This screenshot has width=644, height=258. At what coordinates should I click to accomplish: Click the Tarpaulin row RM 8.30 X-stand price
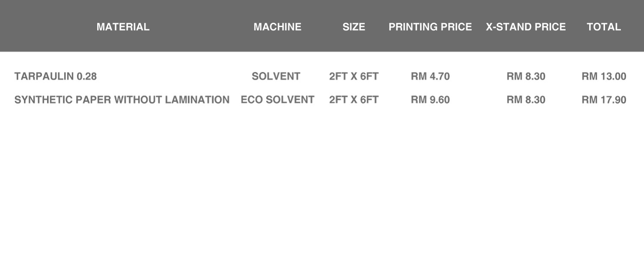pos(526,77)
